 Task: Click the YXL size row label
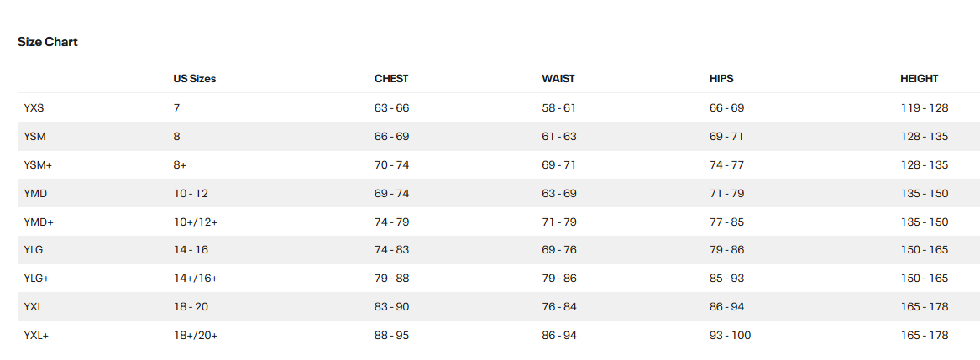pyautogui.click(x=34, y=307)
